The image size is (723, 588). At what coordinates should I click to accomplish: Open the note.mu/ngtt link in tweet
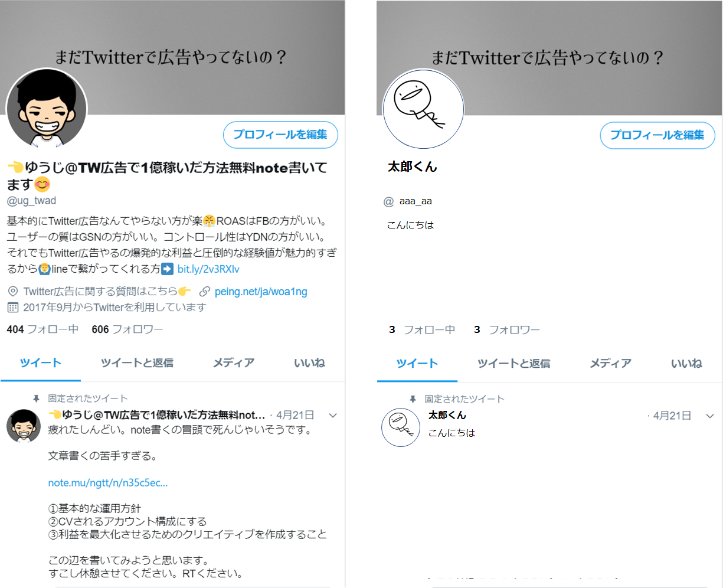108,483
